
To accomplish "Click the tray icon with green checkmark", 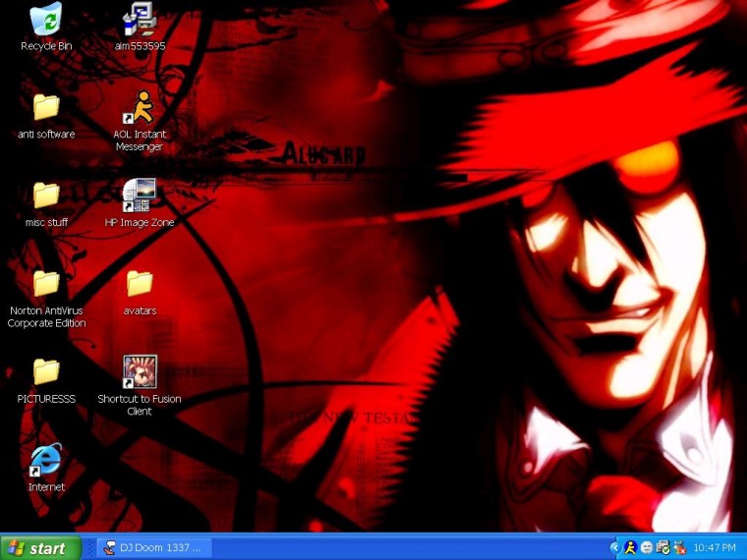I will click(662, 548).
